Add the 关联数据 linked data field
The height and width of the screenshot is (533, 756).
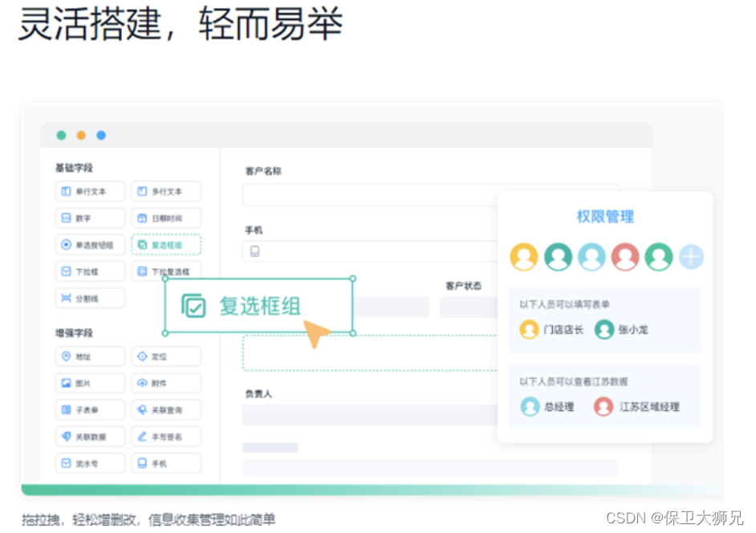click(90, 437)
